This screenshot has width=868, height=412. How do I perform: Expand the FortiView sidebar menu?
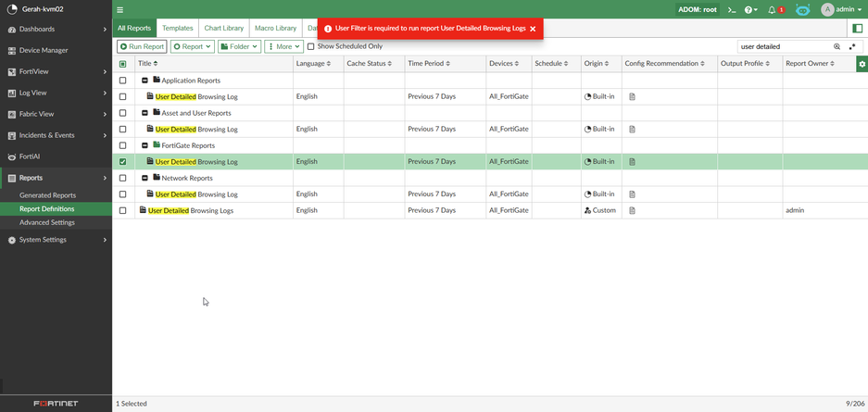pyautogui.click(x=105, y=72)
